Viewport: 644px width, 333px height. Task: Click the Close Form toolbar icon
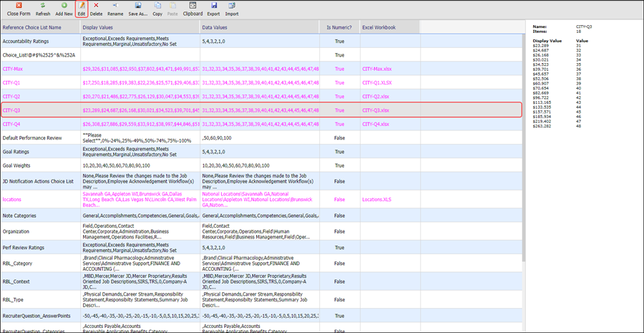click(x=19, y=9)
